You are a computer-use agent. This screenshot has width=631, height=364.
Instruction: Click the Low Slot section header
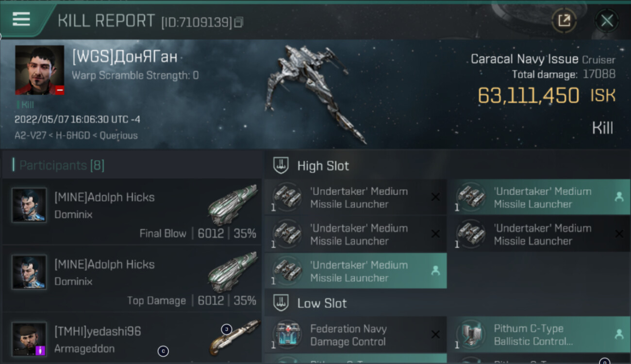[x=322, y=304]
